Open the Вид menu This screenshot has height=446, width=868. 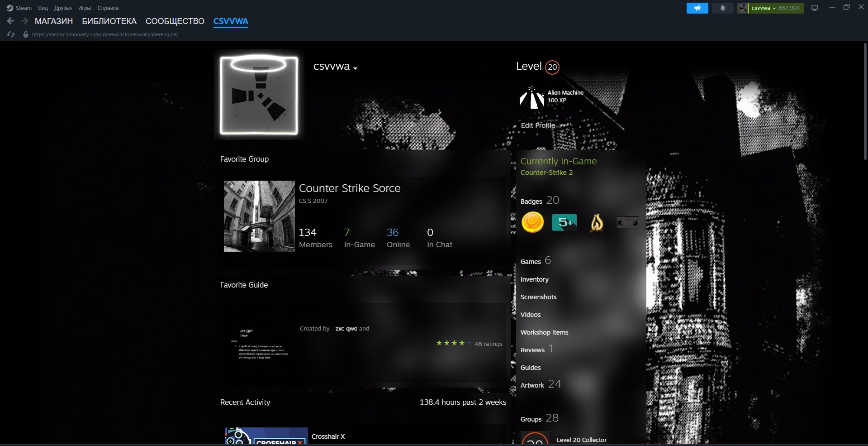43,8
